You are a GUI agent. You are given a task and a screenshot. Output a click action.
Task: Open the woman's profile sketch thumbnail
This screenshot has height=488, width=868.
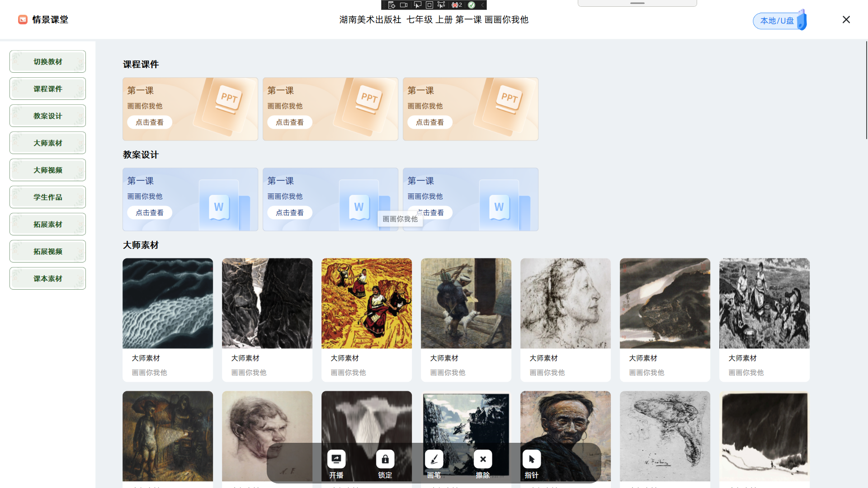click(x=566, y=303)
